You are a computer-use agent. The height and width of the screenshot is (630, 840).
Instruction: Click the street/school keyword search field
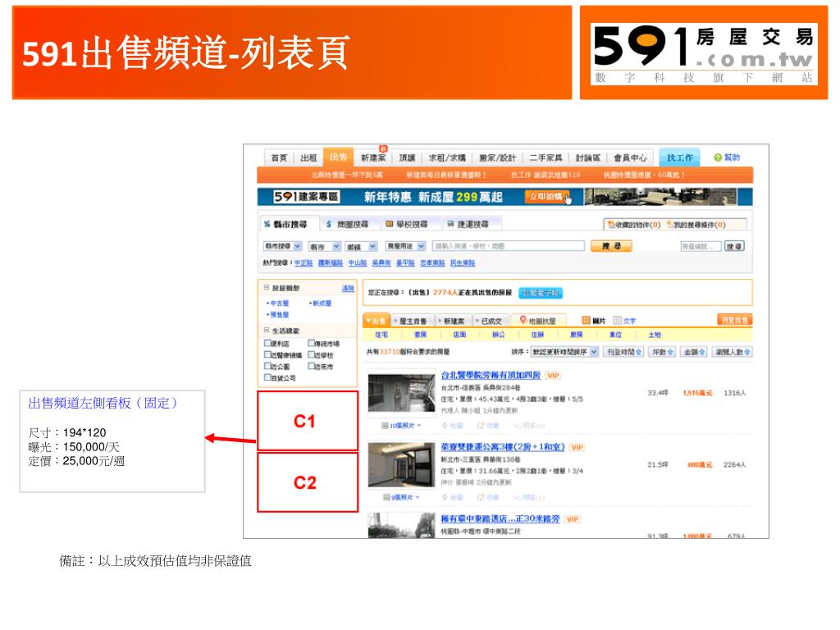pyautogui.click(x=508, y=246)
